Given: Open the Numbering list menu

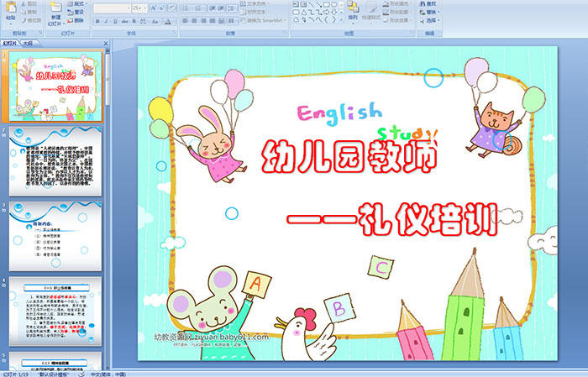Looking at the screenshot, I should [199, 8].
